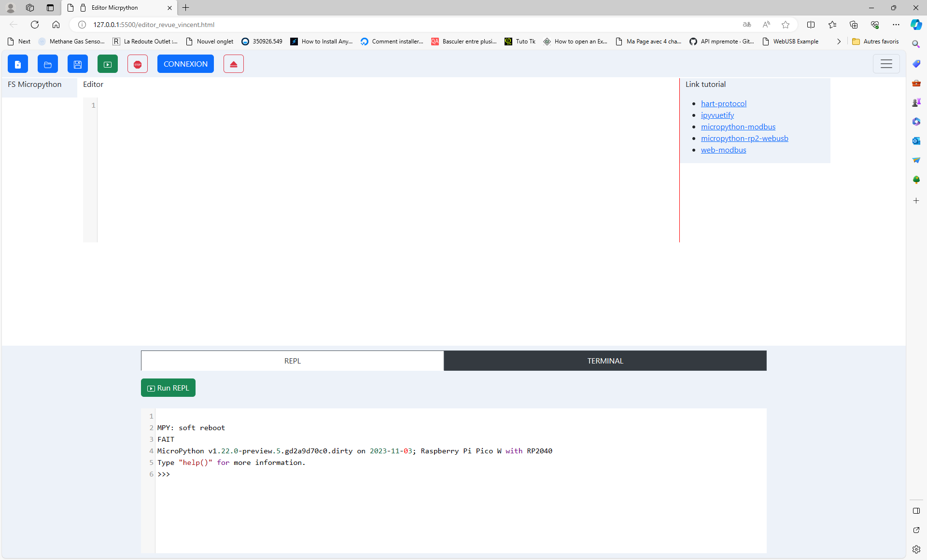Click the new file icon button
Image resolution: width=927 pixels, height=560 pixels.
pyautogui.click(x=18, y=64)
